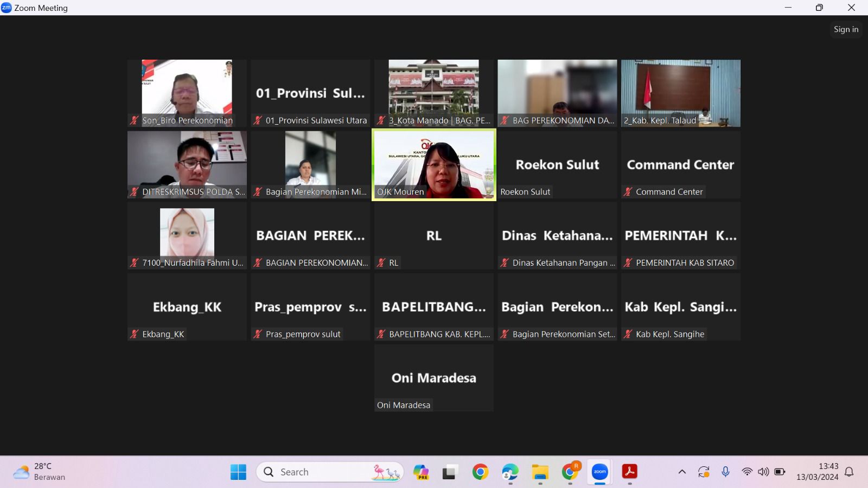Select Bagian Perekonomian Mi... video tile
The height and width of the screenshot is (488, 868).
coord(310,164)
